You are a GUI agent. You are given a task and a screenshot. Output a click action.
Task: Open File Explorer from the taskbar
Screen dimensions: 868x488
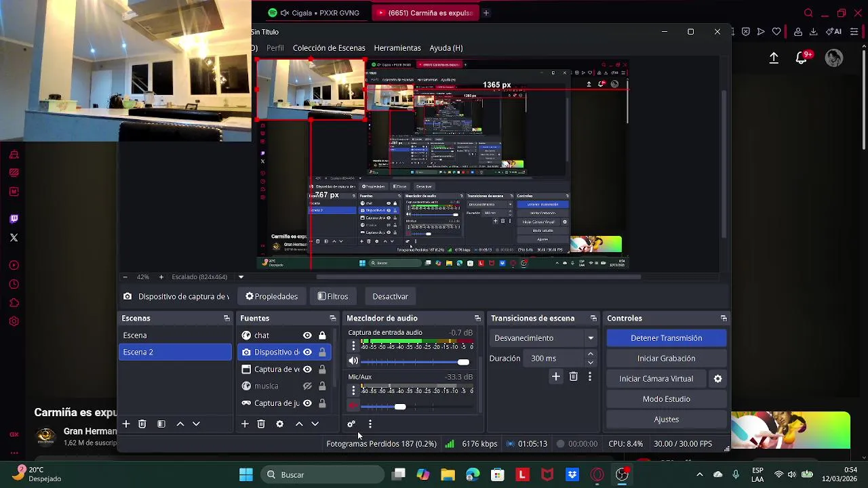[x=448, y=474]
